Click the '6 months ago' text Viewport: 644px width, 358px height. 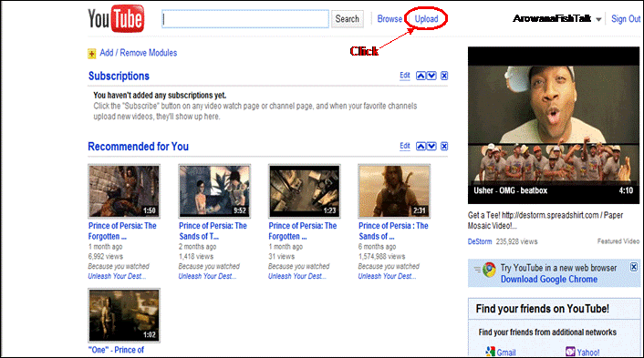[x=377, y=247]
